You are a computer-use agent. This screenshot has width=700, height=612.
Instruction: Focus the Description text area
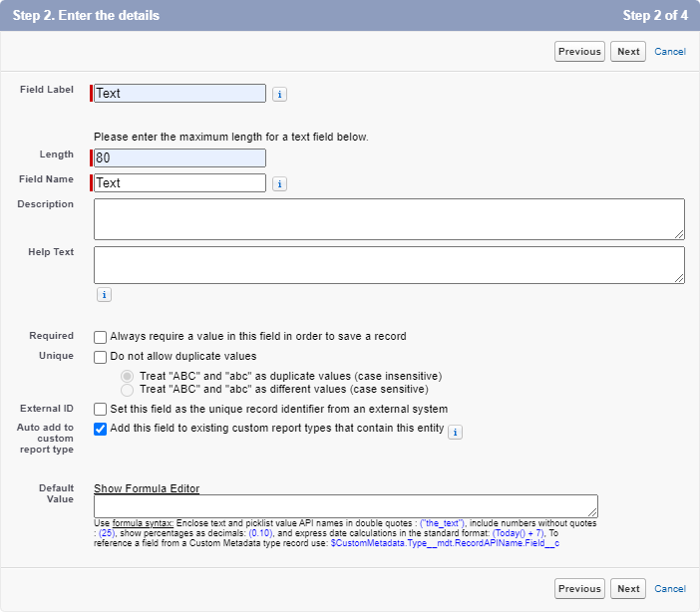click(389, 218)
